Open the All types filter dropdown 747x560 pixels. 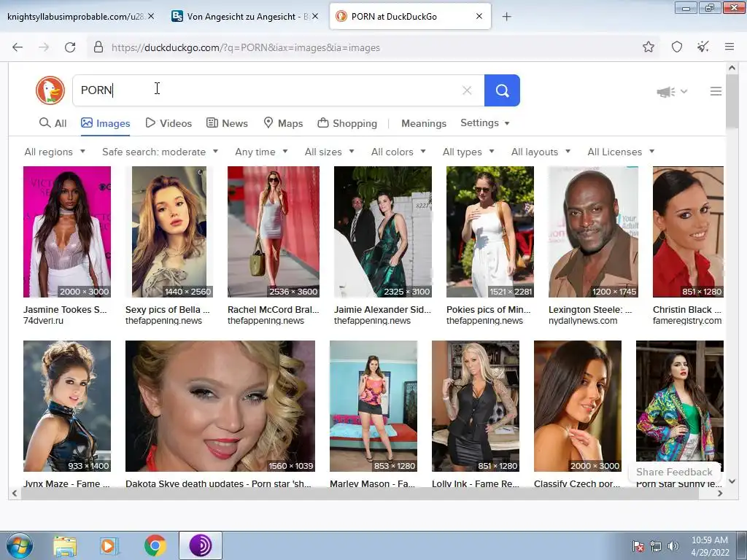point(468,152)
